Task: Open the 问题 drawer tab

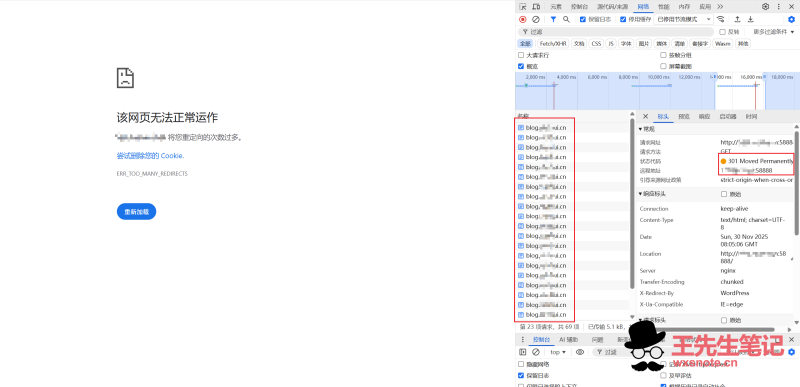Action: 597,340
